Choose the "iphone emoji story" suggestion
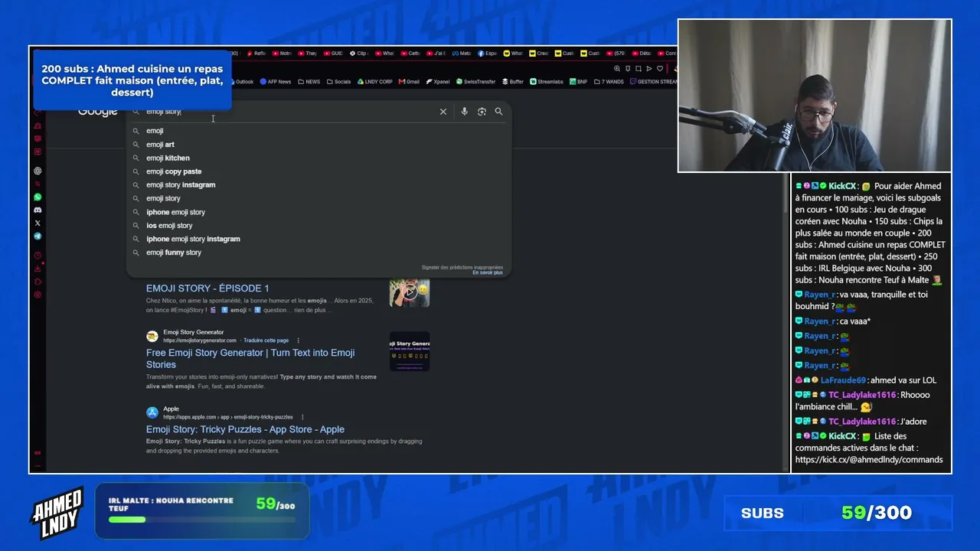 point(318,212)
